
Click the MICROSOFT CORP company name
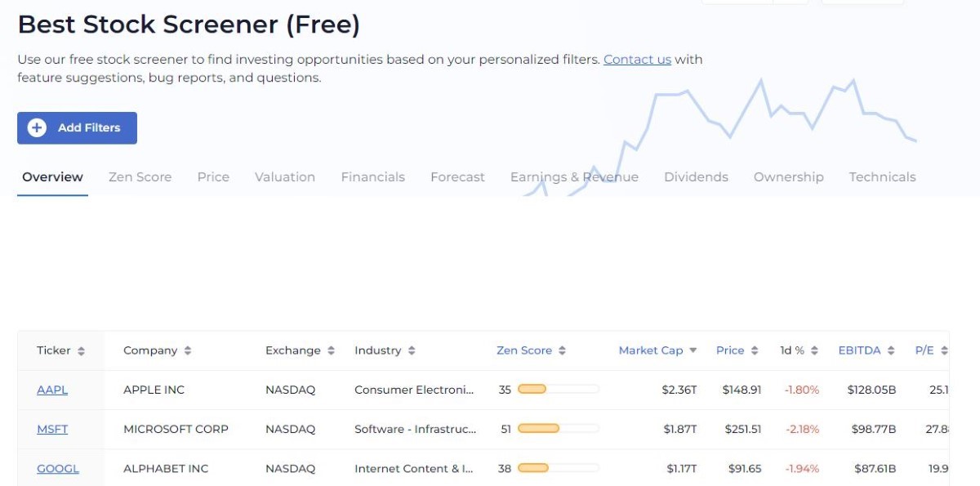176,430
